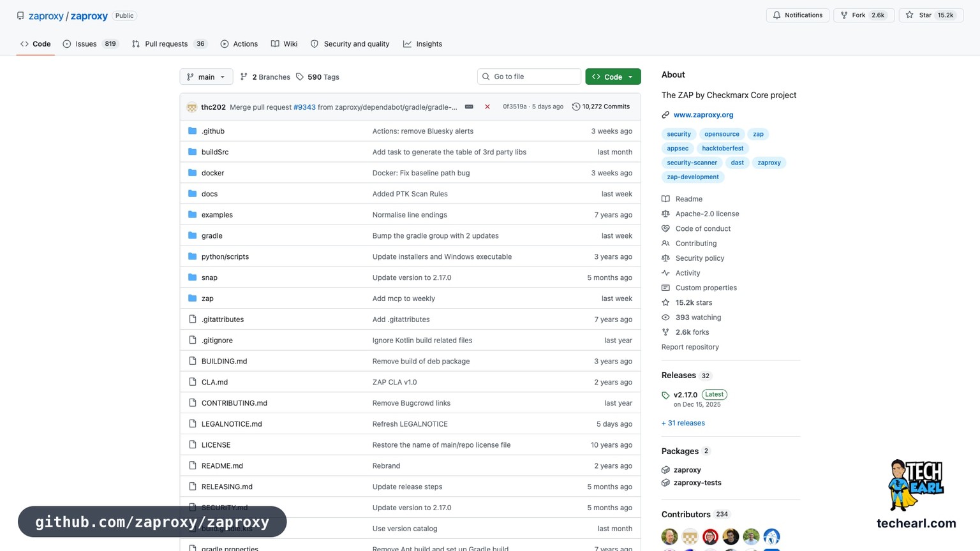The width and height of the screenshot is (980, 551).
Task: Open the main branch dropdown
Action: (x=206, y=77)
